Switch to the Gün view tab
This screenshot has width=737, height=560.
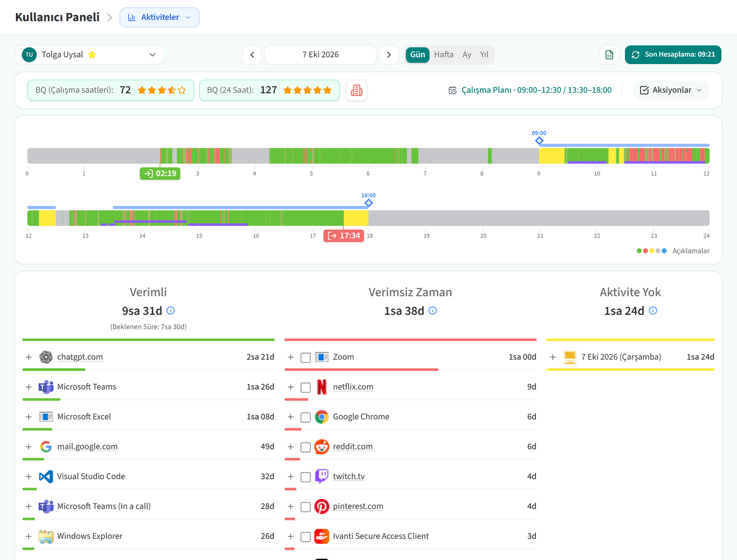click(417, 55)
